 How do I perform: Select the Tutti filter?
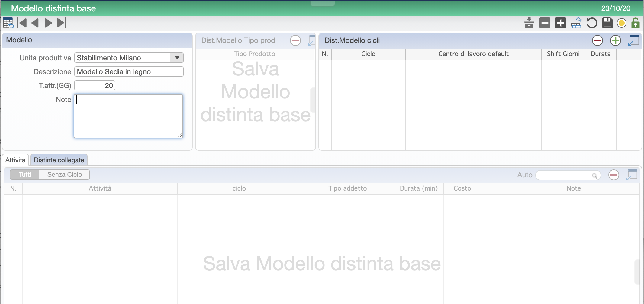click(x=25, y=175)
